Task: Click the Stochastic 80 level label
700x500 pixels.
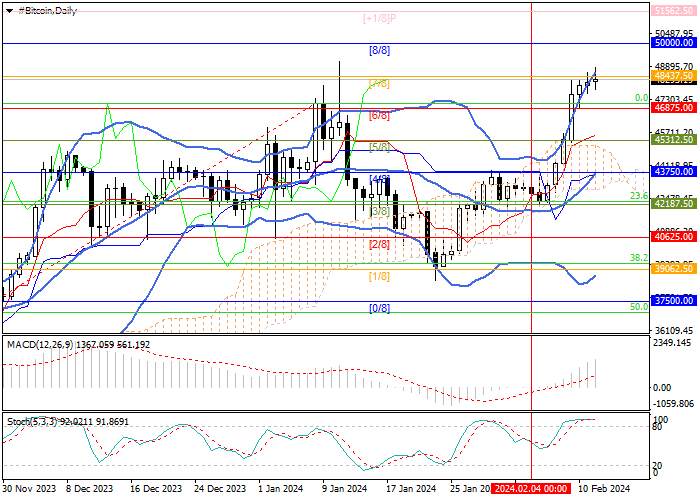Action: tap(657, 427)
